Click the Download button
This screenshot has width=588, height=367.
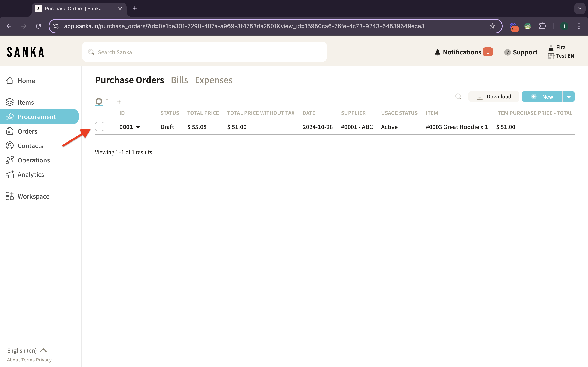(494, 97)
